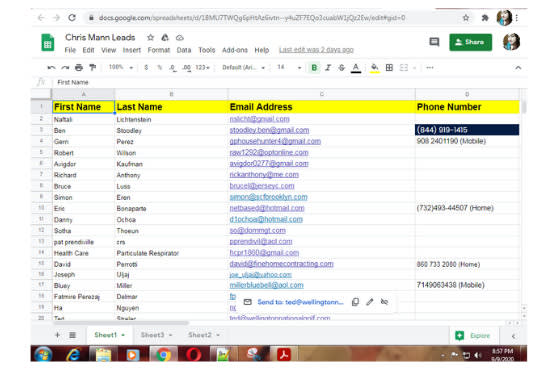
Task: Open the Sheet3 tab dropdown arrow
Action: [x=170, y=335]
